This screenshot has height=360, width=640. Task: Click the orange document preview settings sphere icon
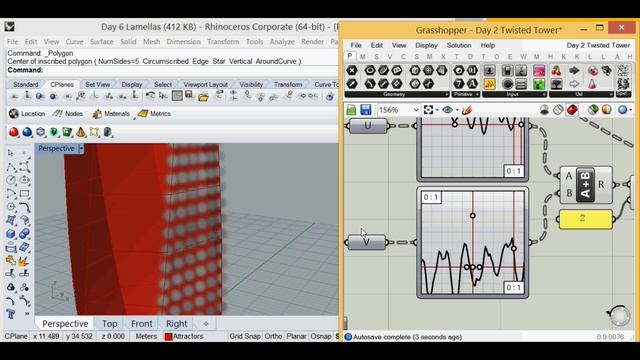coord(607,110)
